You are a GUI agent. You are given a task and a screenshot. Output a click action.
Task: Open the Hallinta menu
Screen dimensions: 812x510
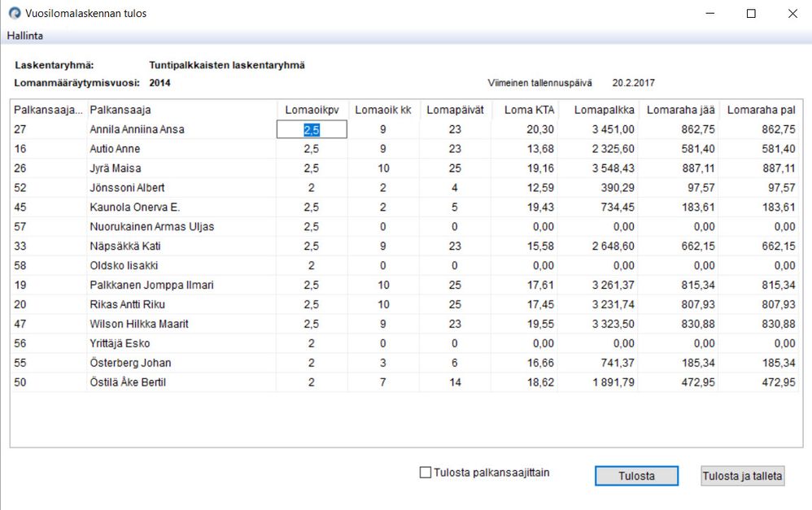25,36
